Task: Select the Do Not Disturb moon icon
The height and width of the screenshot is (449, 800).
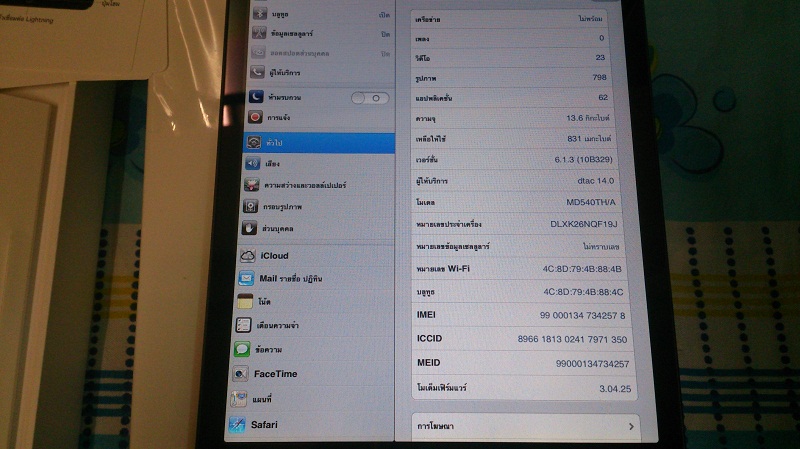Action: 256,96
